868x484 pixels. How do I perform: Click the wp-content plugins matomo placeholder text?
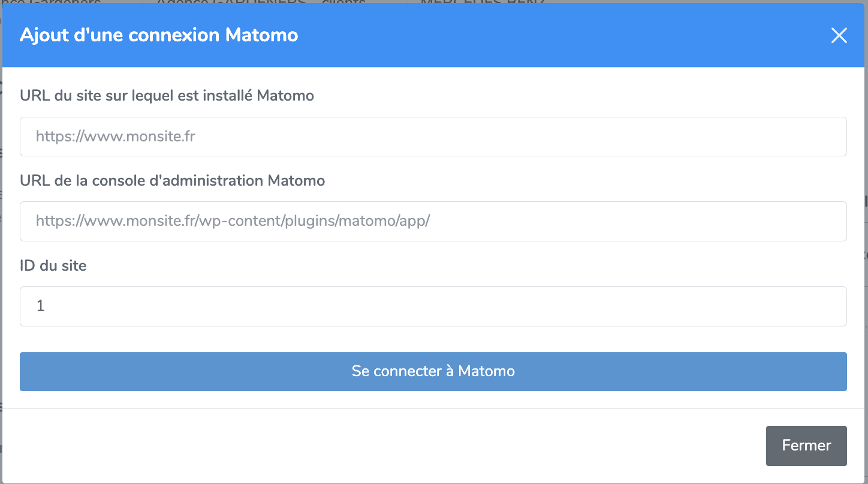coord(233,221)
